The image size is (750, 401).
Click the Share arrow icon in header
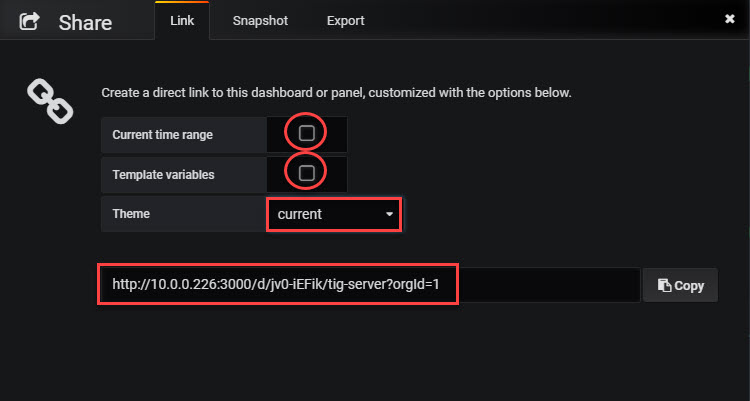(x=29, y=22)
